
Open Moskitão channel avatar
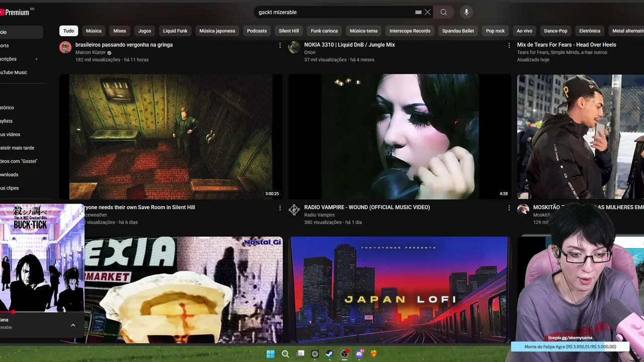pyautogui.click(x=523, y=210)
